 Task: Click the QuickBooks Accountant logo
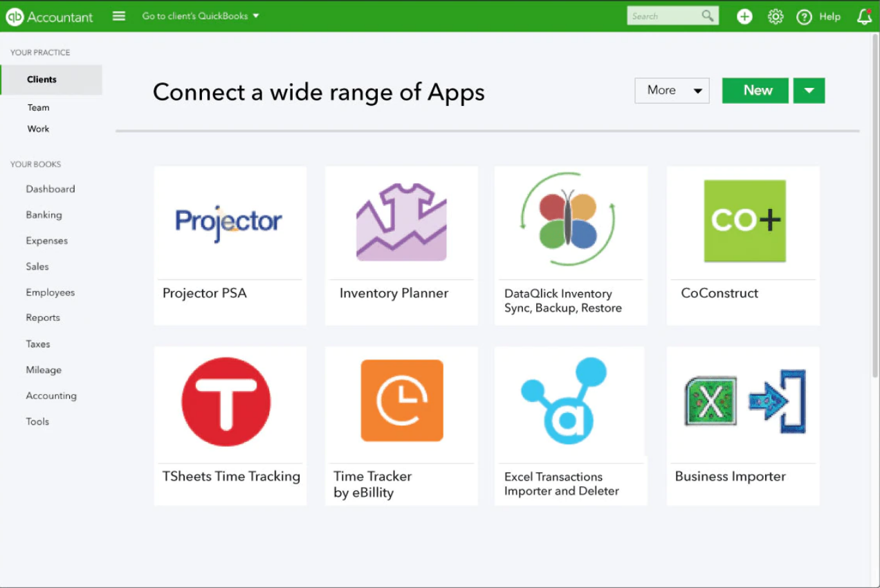point(49,17)
